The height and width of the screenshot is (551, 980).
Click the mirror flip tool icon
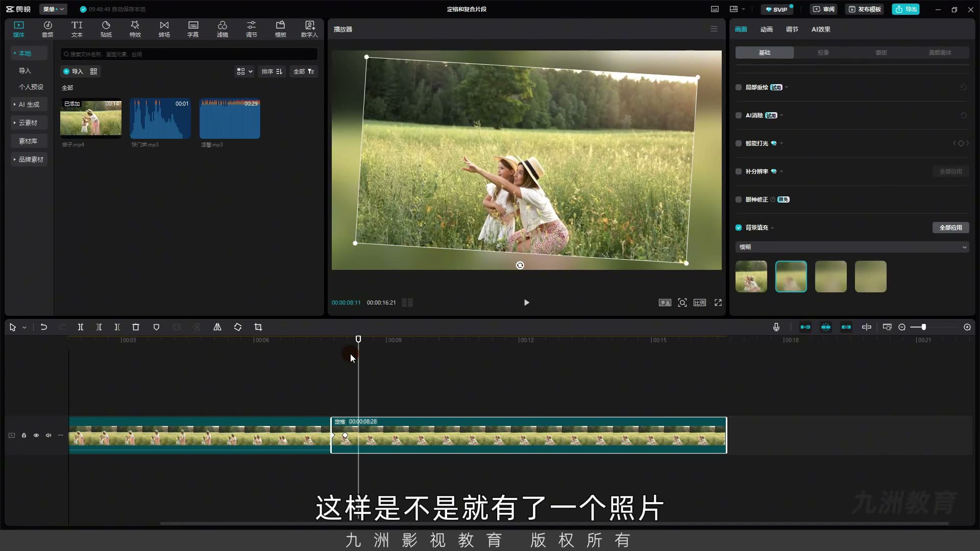217,327
